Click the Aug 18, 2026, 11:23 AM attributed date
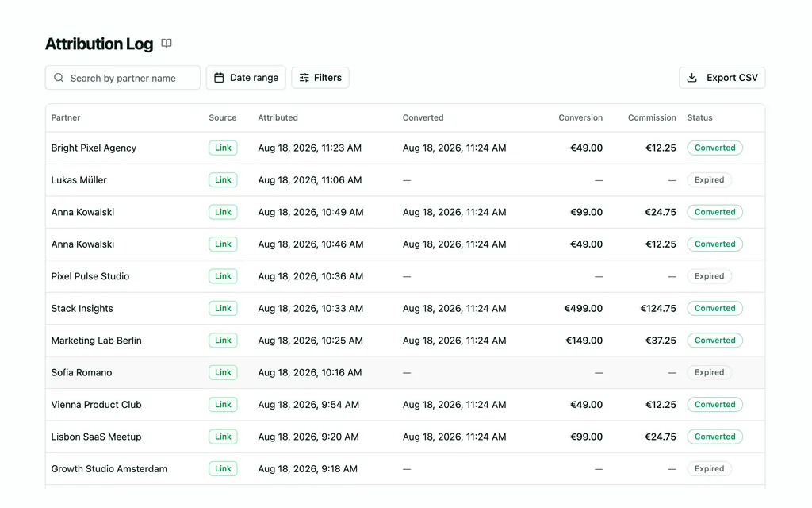 tap(310, 148)
